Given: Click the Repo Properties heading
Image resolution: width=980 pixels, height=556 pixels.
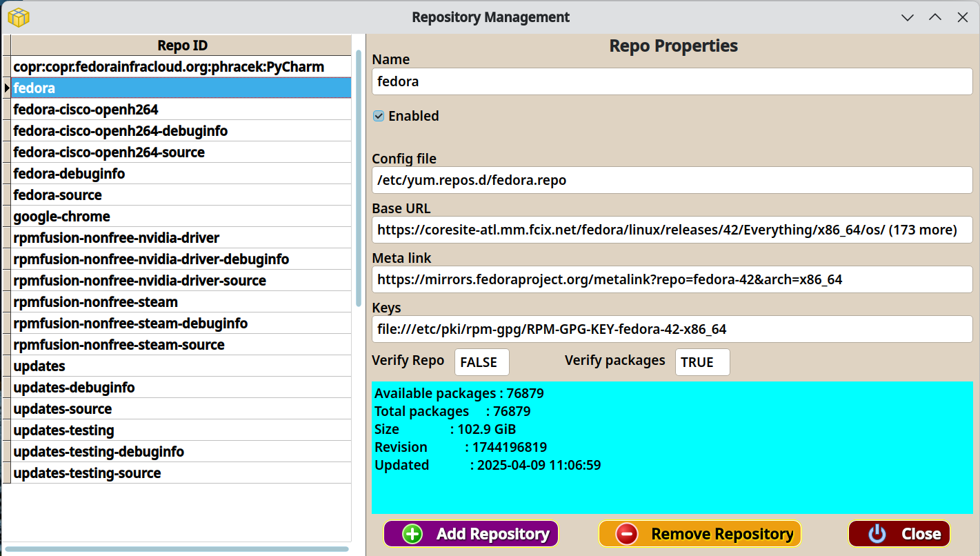Looking at the screenshot, I should 673,46.
